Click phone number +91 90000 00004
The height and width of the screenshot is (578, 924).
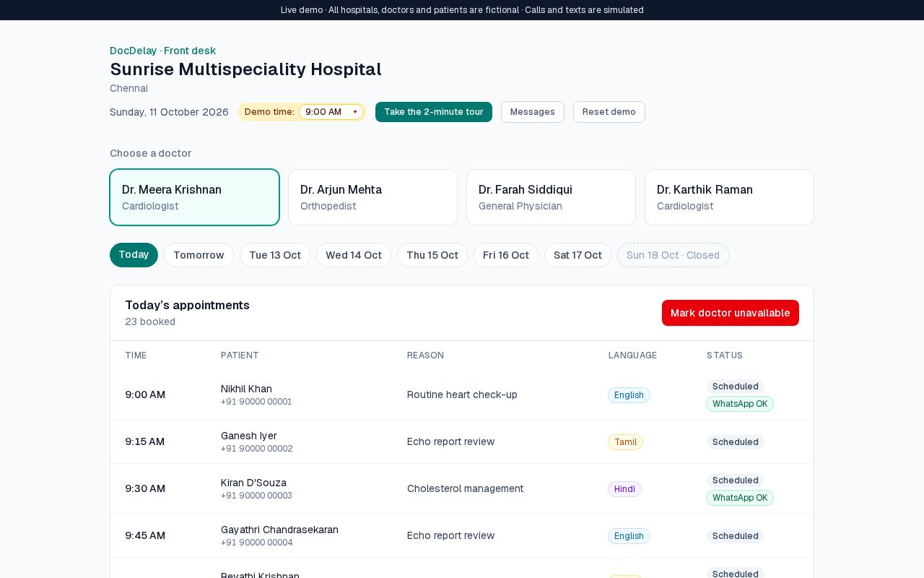257,543
